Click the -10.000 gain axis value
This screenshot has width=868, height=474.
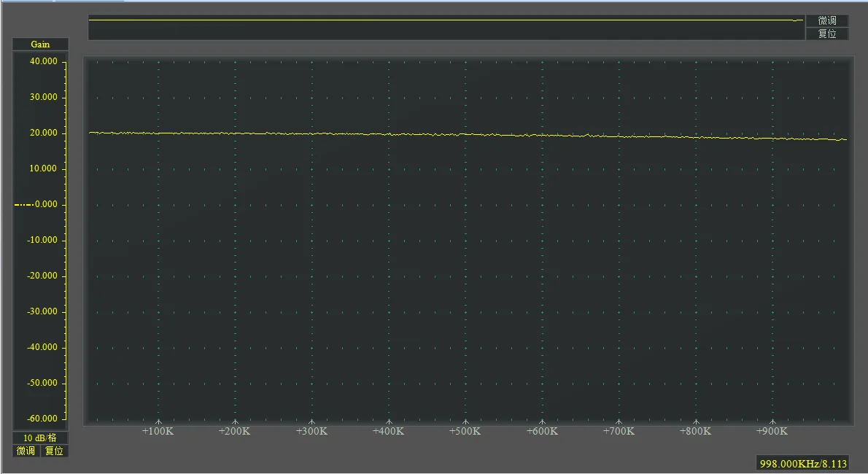42,240
